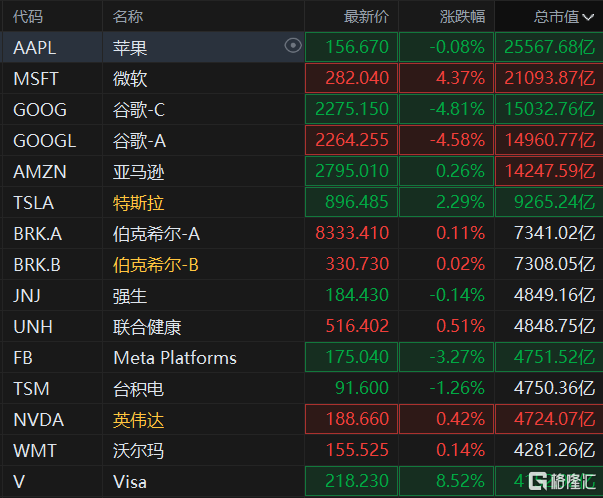603x498 pixels.
Task: Open the 伯克希尔-A stock name
Action: tap(156, 234)
